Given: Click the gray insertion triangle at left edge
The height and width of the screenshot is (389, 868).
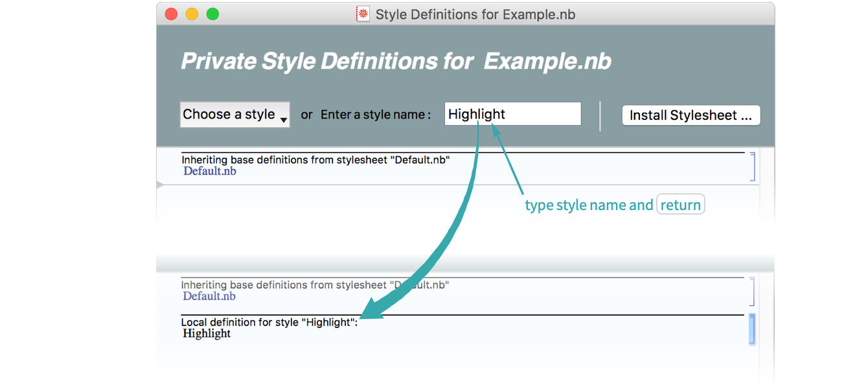Looking at the screenshot, I should click(x=160, y=185).
